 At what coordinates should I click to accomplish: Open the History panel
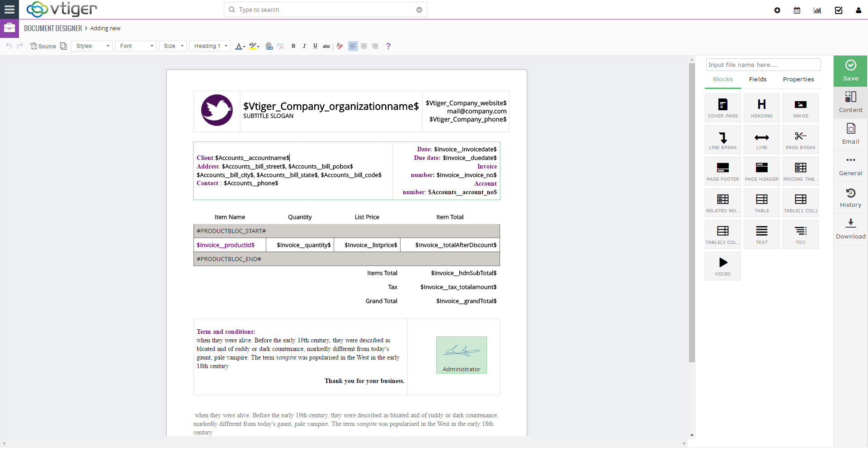click(850, 197)
